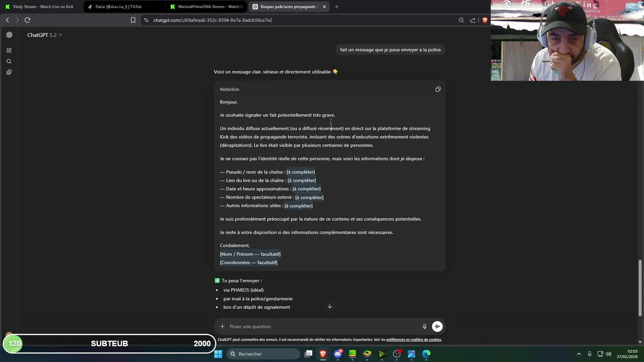Activate microphone dictation in prompt box
This screenshot has height=362, width=644.
pyautogui.click(x=425, y=326)
